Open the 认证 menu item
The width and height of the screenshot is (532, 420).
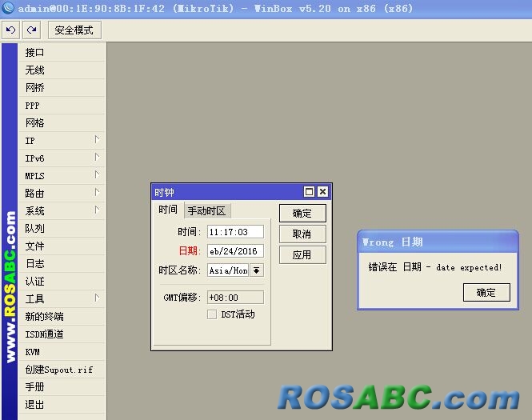coord(62,282)
